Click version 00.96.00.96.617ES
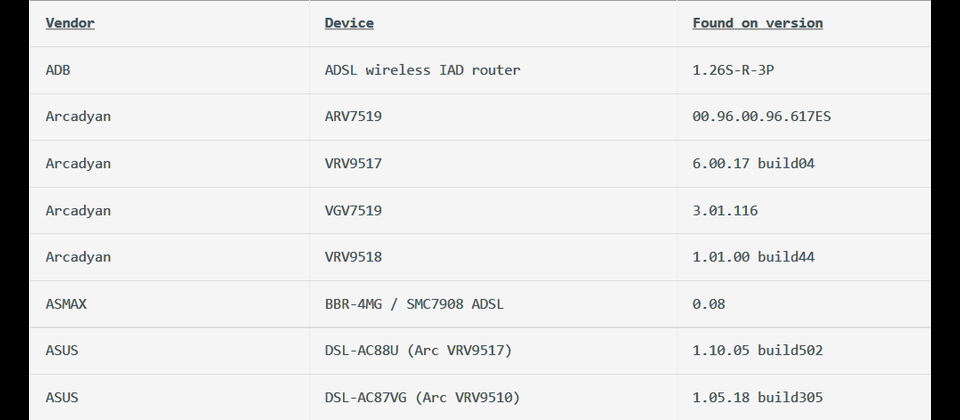Viewport: 960px width, 420px height. point(762,116)
